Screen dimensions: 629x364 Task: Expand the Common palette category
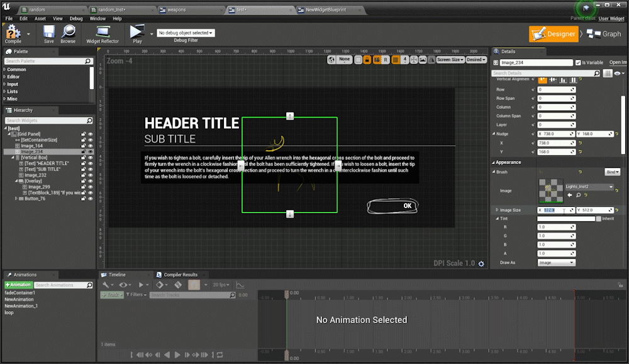5,70
